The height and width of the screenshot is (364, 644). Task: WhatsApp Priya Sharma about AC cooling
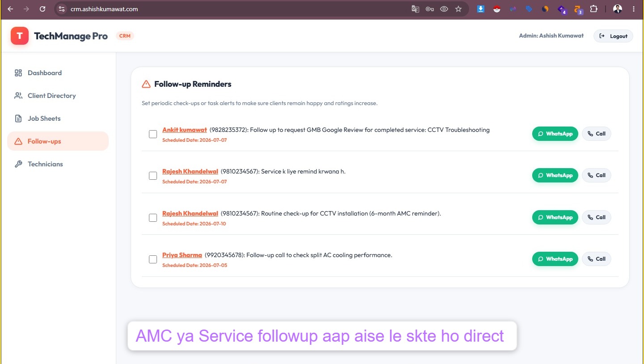coord(555,259)
